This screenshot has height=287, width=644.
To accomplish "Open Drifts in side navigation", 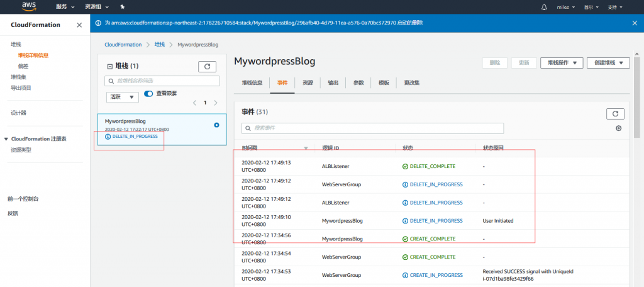I will point(23,66).
